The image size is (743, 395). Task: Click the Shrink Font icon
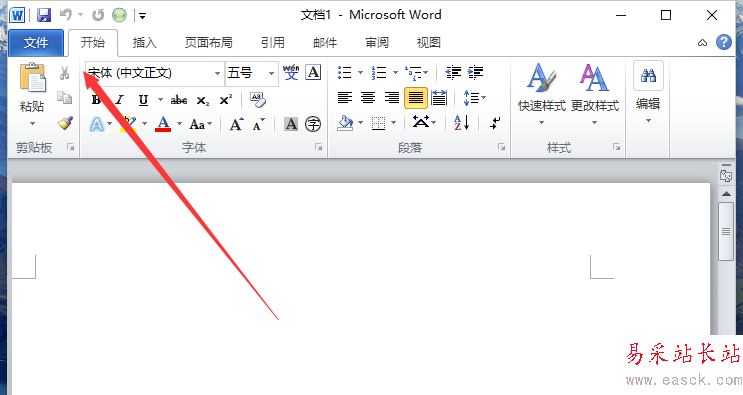[x=259, y=125]
